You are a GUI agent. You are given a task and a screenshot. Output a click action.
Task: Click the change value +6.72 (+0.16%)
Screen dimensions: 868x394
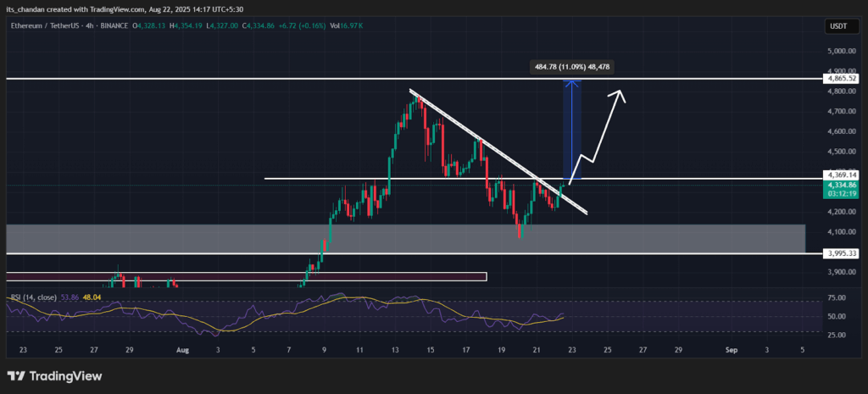303,26
